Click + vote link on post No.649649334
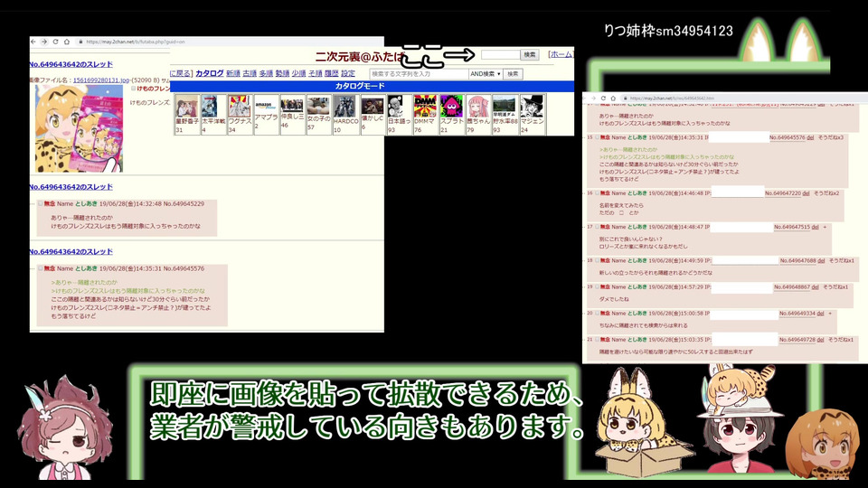The image size is (868, 488). pos(830,314)
